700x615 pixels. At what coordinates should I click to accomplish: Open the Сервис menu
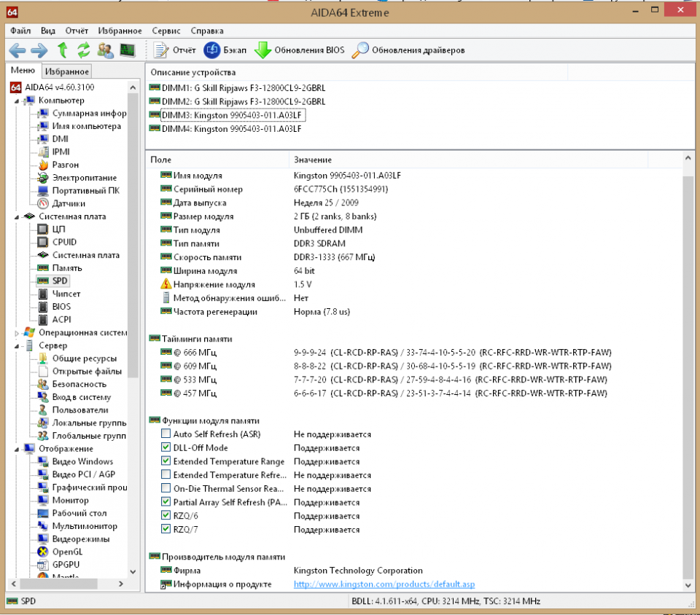166,31
